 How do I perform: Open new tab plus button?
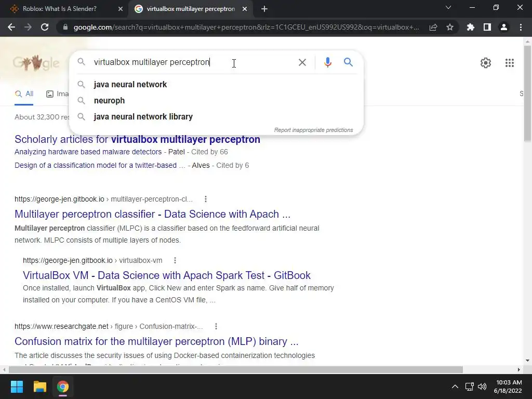tap(264, 9)
